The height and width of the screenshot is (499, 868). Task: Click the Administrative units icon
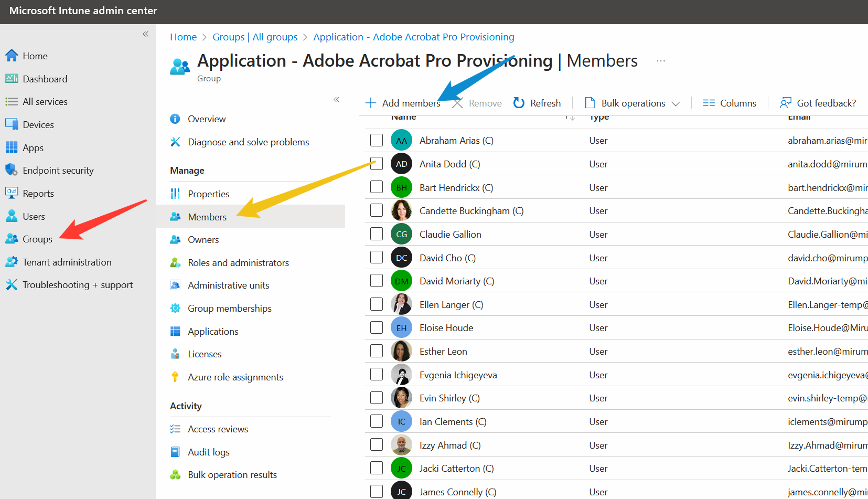point(175,285)
